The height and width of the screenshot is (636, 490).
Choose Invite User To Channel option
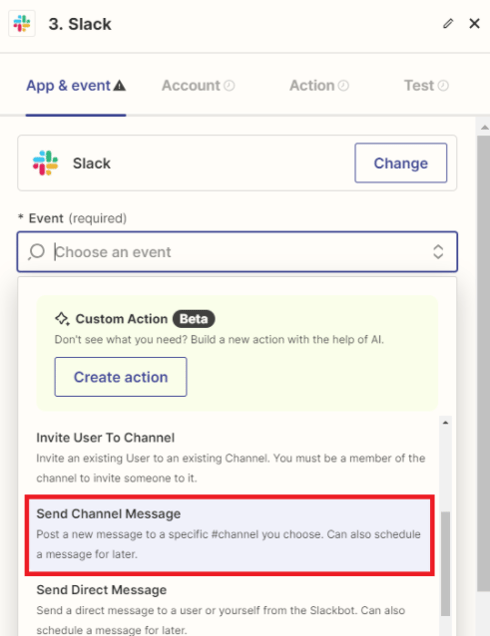(230, 458)
